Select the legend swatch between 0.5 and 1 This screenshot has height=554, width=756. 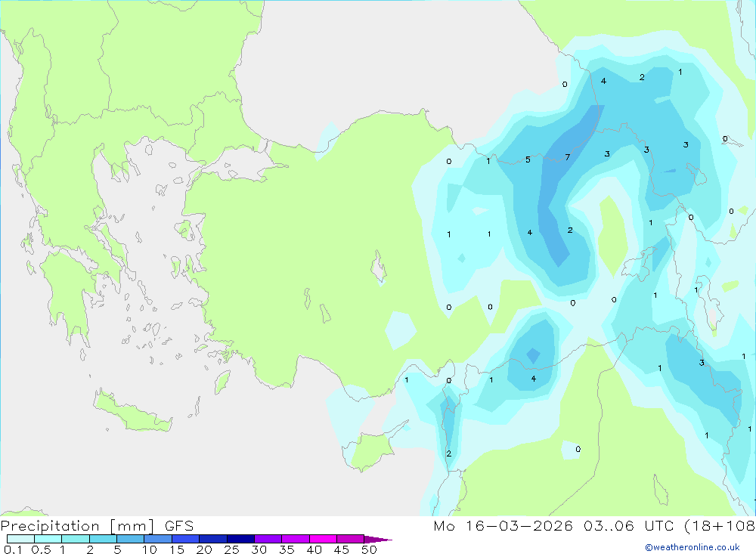tap(48, 539)
